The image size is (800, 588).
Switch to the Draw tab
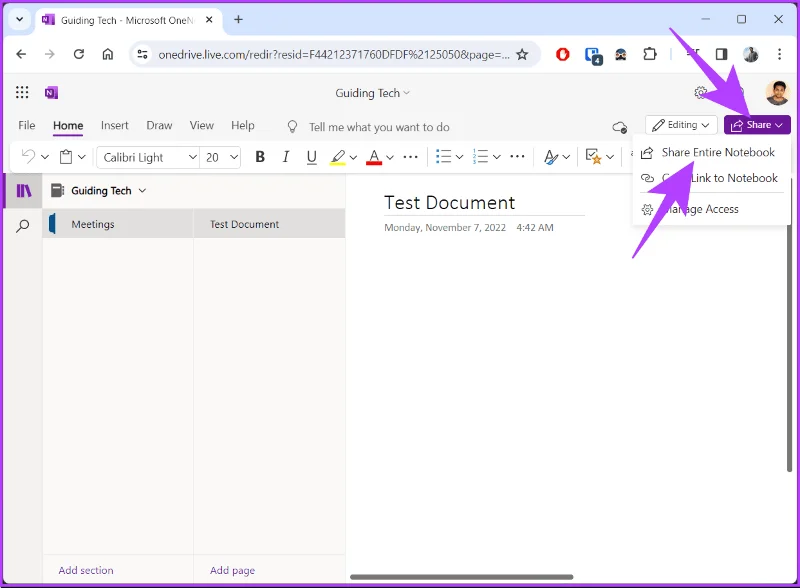pos(159,126)
